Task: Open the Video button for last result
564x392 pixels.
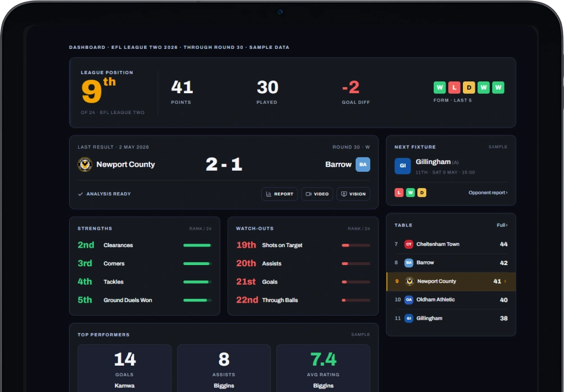Action: pyautogui.click(x=317, y=194)
